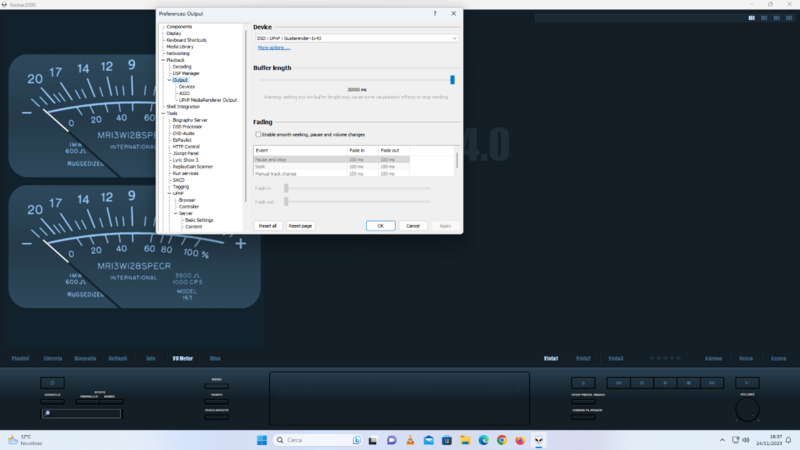Viewport: 800px width, 450px height.
Task: Click the Windows Start button
Action: (x=262, y=440)
